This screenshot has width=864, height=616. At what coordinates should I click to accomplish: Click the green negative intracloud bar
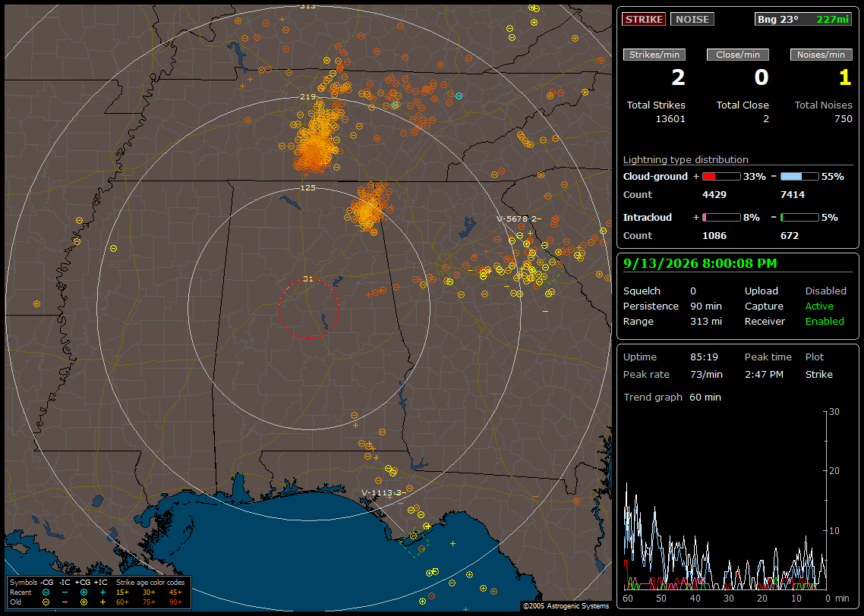[799, 218]
